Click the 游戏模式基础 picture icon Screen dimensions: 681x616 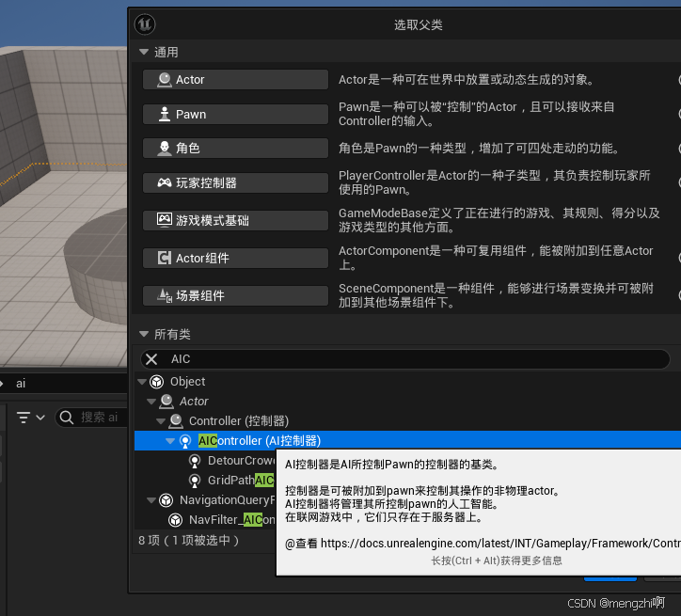165,220
